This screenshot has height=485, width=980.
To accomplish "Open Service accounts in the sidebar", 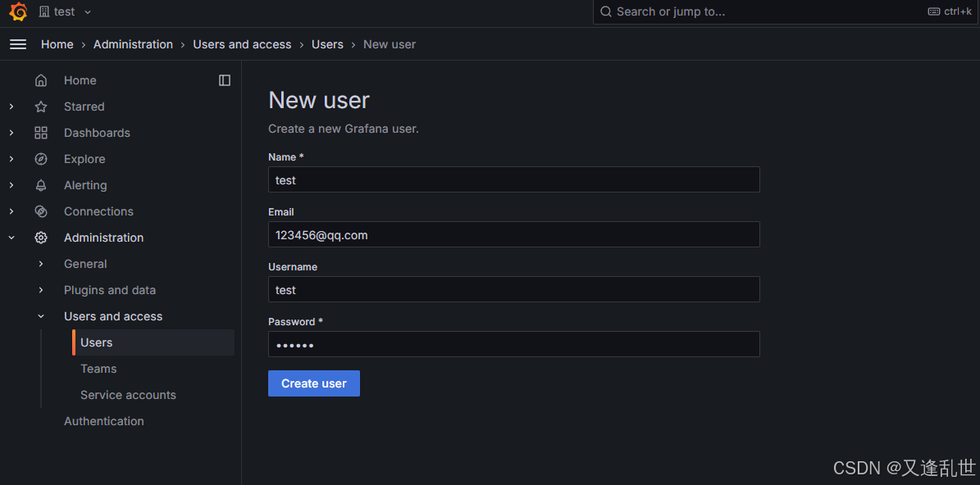I will coord(128,395).
